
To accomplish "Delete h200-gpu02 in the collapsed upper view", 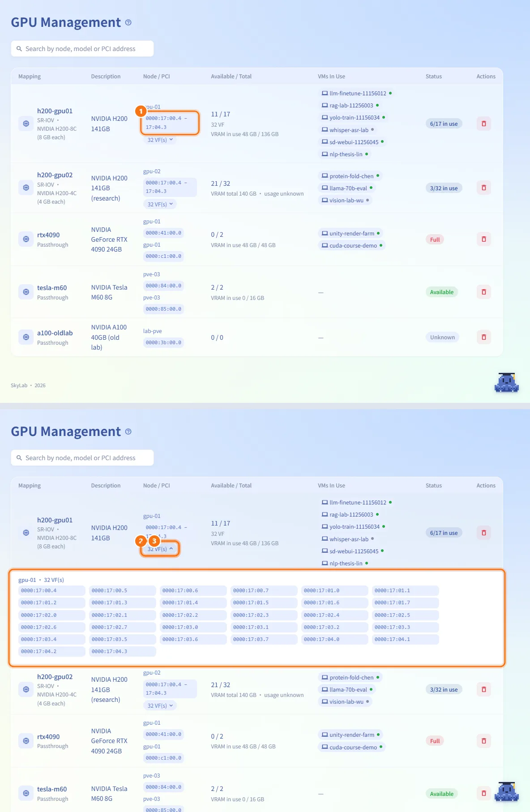I will (x=484, y=188).
